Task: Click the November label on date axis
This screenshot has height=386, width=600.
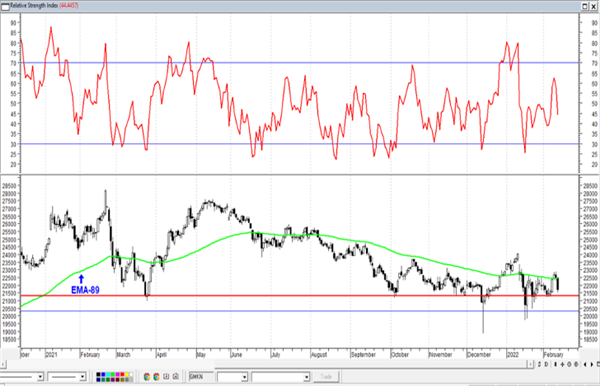Action: pos(440,355)
